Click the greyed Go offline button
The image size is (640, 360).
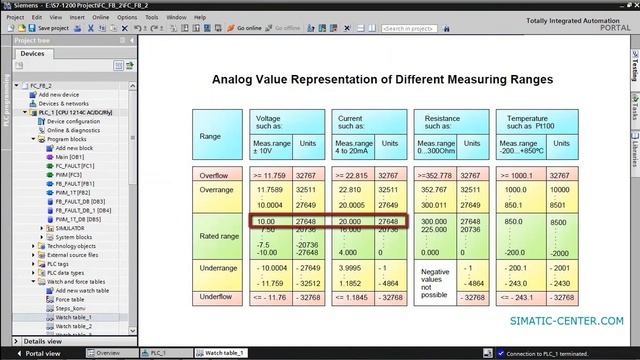pyautogui.click(x=283, y=28)
